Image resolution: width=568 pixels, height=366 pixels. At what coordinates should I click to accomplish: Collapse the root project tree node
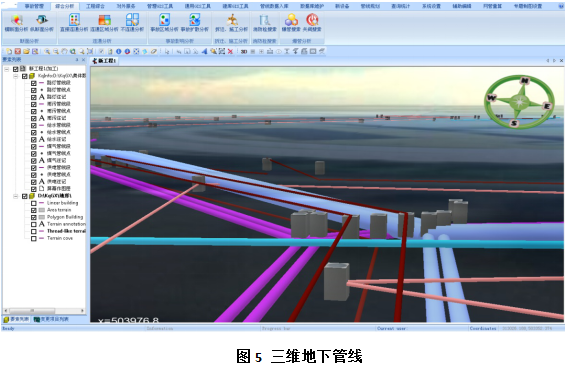click(x=7, y=69)
